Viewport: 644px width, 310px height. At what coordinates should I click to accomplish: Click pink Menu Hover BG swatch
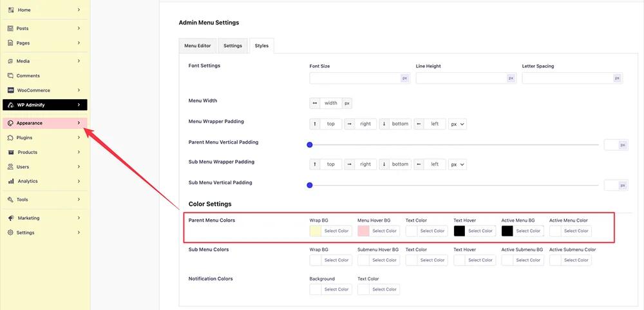(363, 231)
